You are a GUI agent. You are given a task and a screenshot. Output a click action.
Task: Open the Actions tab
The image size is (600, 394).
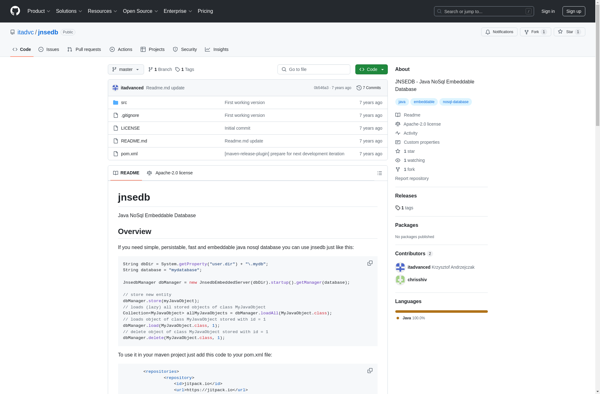pyautogui.click(x=121, y=49)
